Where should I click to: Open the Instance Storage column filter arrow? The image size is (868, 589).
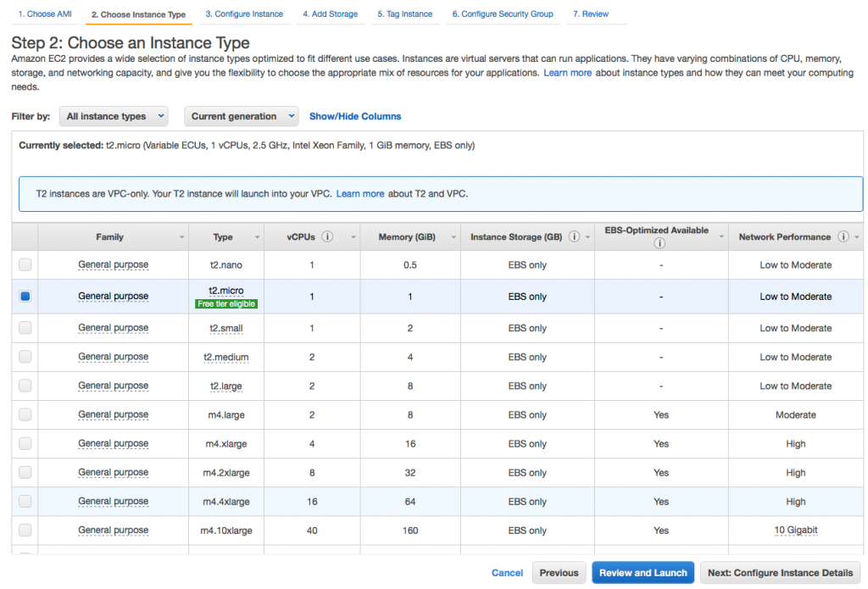coord(587,237)
